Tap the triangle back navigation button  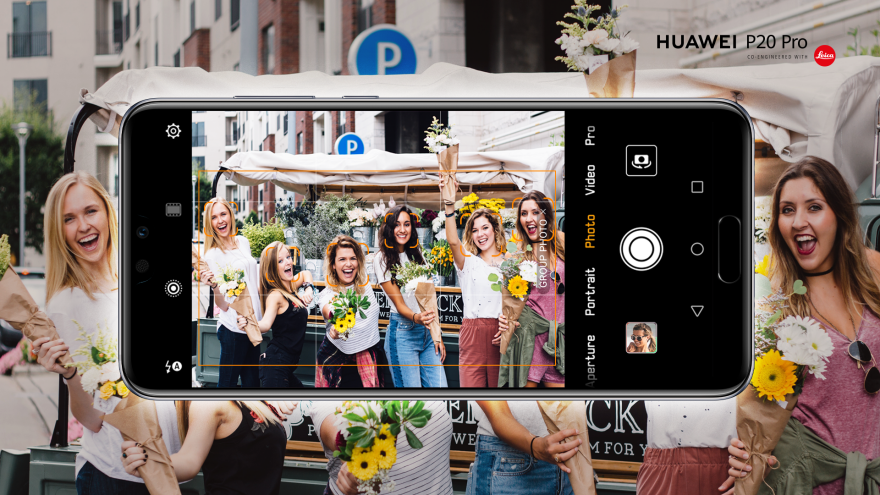(x=697, y=311)
